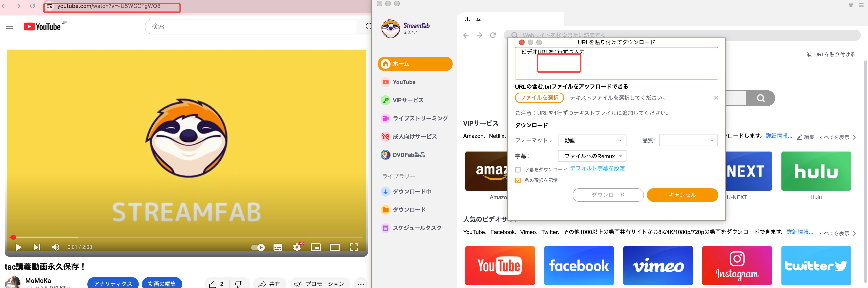The height and width of the screenshot is (288, 868).
Task: Click 編集 pencil in VIP section
Action: point(805,137)
